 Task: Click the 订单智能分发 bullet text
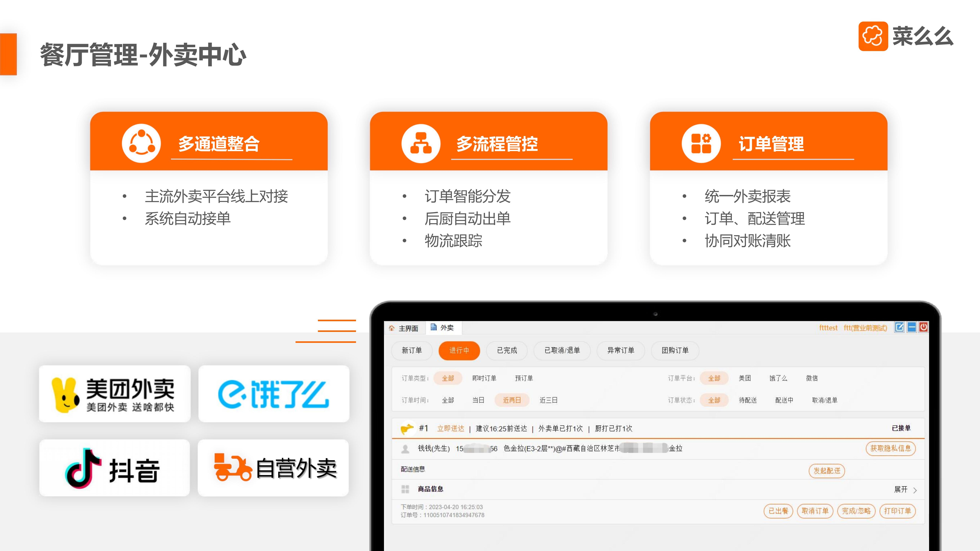(x=468, y=196)
